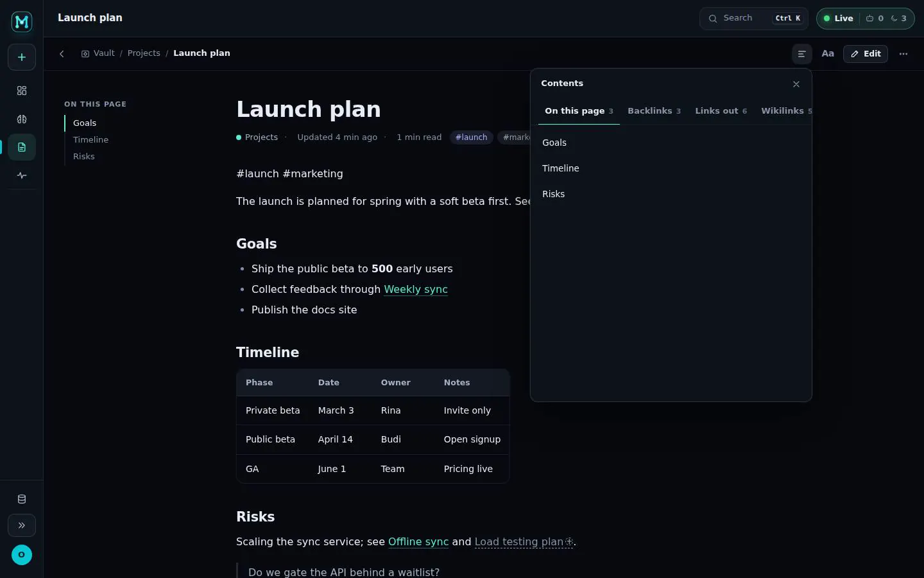
Task: Click the M app logo icon
Action: 22,22
